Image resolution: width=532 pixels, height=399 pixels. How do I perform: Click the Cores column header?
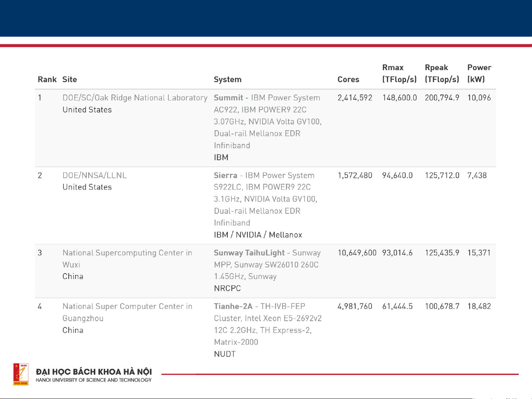[x=348, y=79]
